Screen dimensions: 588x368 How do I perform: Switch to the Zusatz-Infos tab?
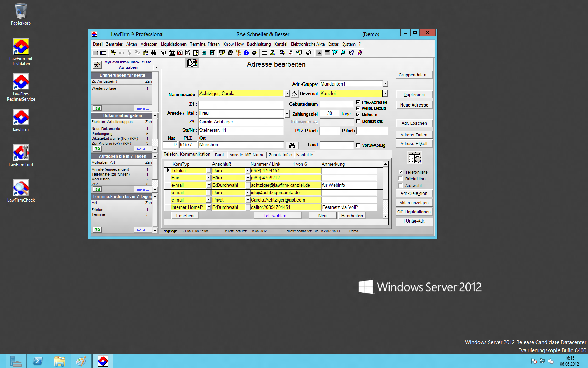(x=280, y=155)
